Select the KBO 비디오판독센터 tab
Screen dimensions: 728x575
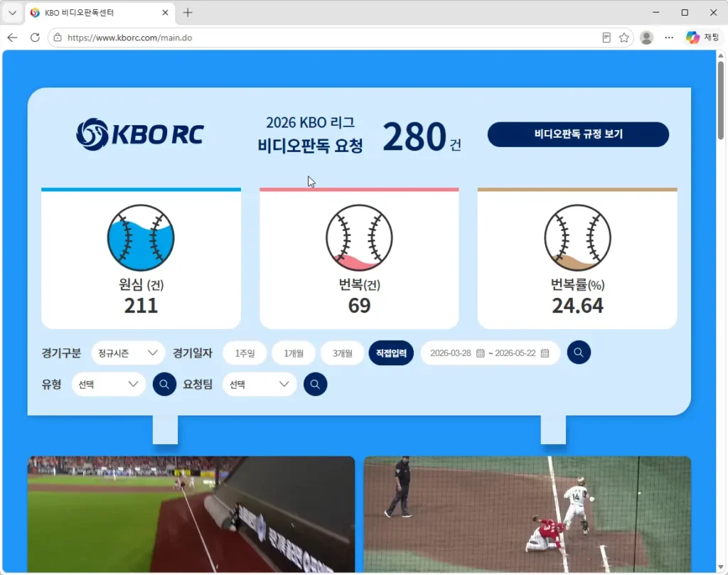click(x=100, y=13)
